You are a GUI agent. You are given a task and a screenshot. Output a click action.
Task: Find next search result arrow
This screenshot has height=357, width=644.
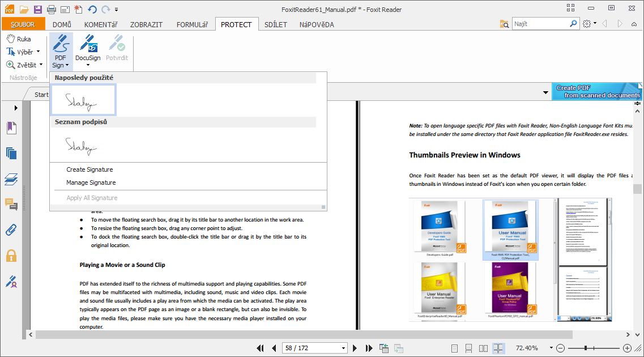[x=620, y=24]
